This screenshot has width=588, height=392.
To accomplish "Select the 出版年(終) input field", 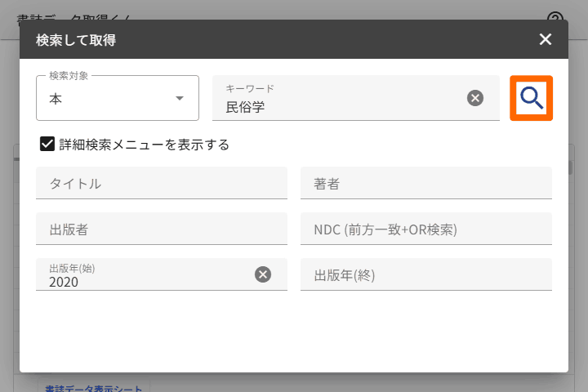I will pos(425,274).
